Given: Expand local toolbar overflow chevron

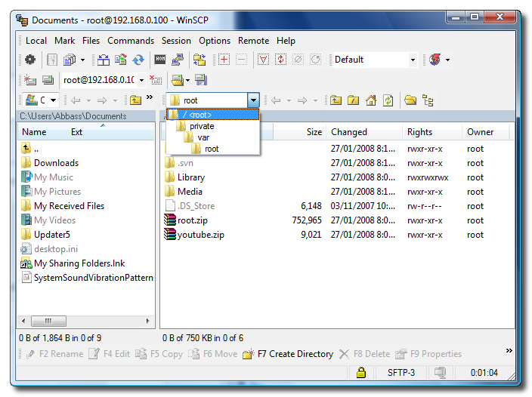Looking at the screenshot, I should (150, 97).
